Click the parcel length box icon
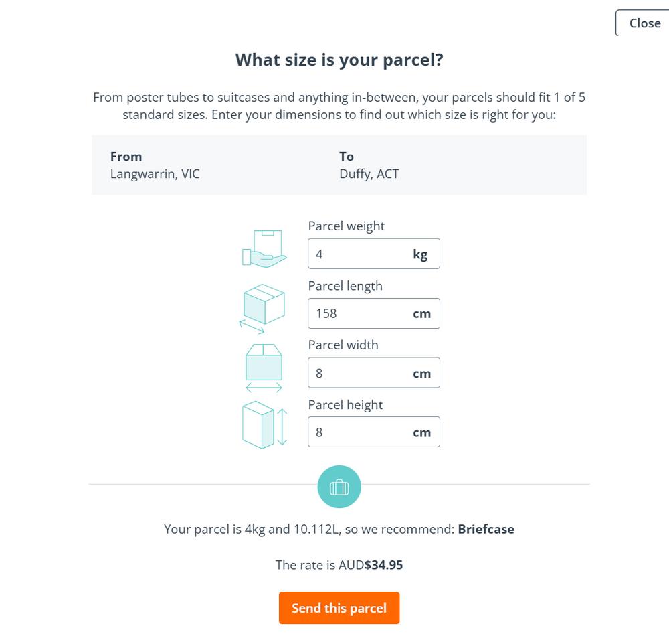 [x=262, y=309]
